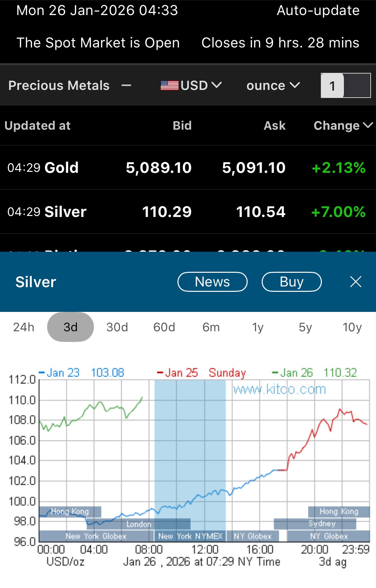Select the Silver price row
The width and height of the screenshot is (376, 588).
pyautogui.click(x=188, y=212)
